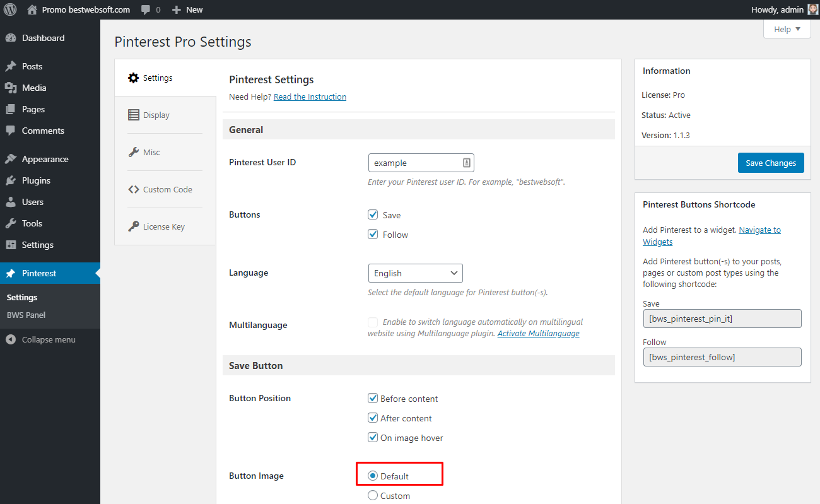Uncheck the Save button checkbox
Screen dimensions: 820x504
coord(373,214)
